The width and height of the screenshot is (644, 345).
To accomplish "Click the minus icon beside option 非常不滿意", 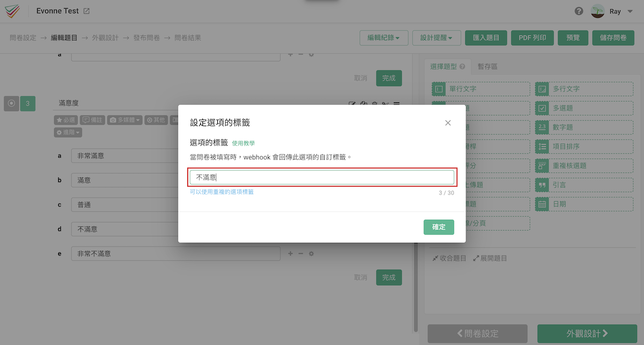I will [x=301, y=254].
